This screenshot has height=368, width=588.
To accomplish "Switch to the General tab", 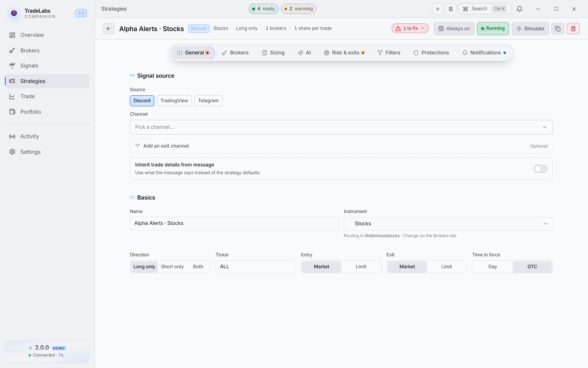I will (193, 53).
